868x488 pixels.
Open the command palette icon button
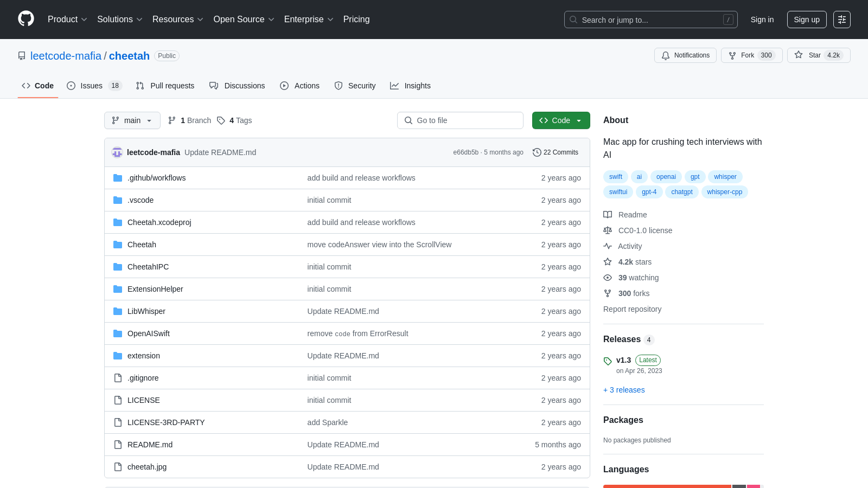click(842, 20)
